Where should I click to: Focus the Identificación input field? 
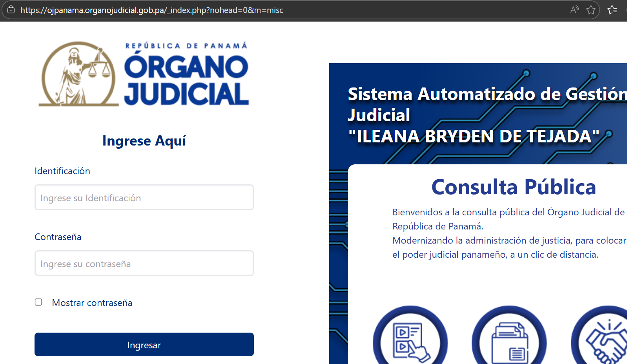pyautogui.click(x=144, y=198)
